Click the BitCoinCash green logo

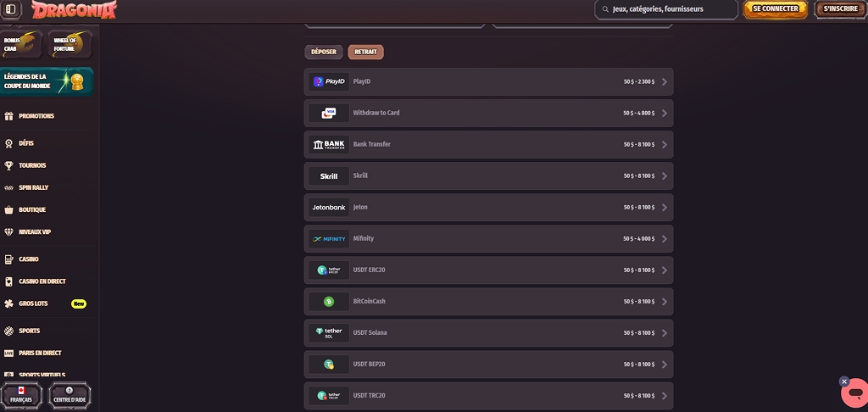[329, 302]
